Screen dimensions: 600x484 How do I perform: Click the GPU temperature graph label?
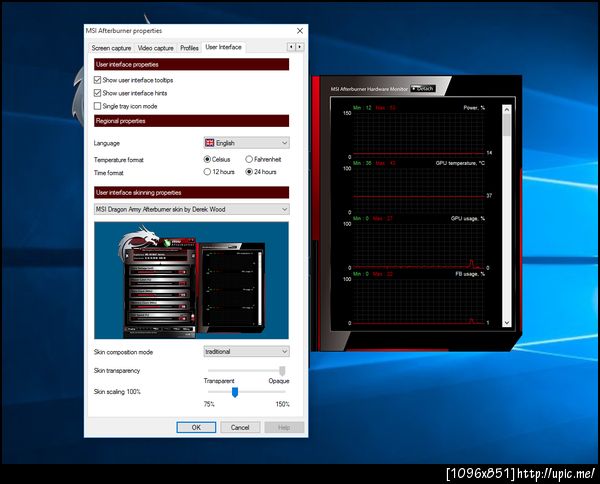click(x=460, y=163)
